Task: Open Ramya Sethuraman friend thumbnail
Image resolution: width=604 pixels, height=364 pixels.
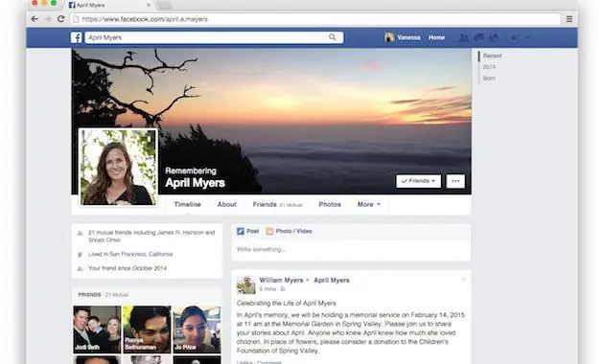Action: coord(147,330)
